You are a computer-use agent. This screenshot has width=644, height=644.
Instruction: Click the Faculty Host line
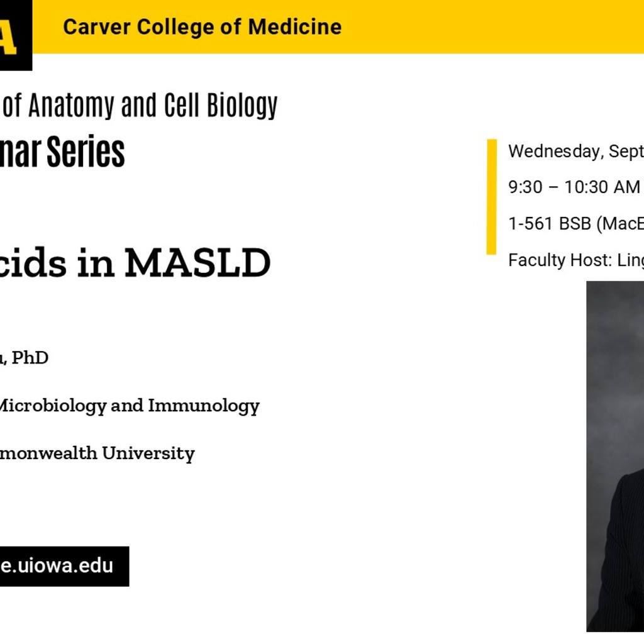(576, 260)
